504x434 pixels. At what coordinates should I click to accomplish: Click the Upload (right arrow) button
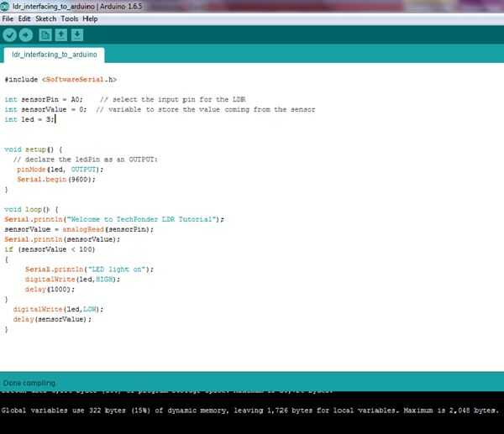(x=26, y=35)
